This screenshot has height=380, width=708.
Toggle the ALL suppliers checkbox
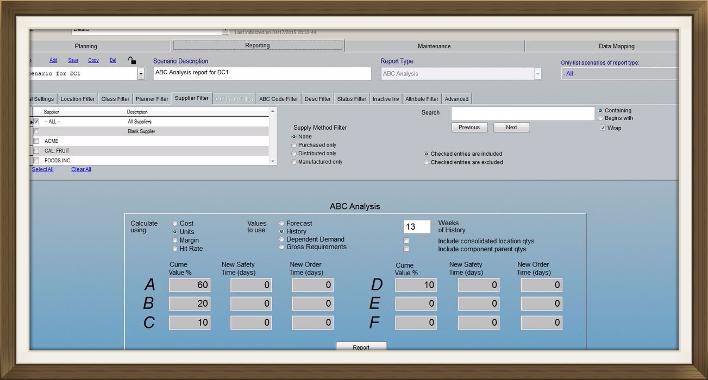(37, 122)
